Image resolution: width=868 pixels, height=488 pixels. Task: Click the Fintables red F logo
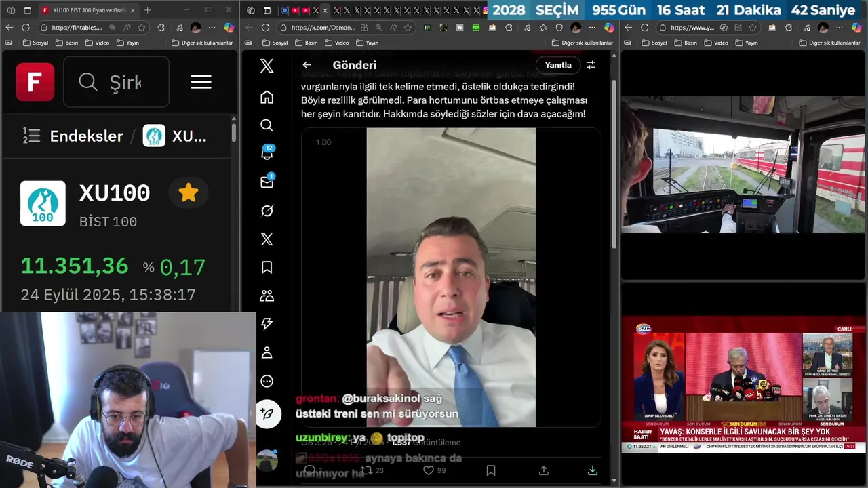click(35, 82)
